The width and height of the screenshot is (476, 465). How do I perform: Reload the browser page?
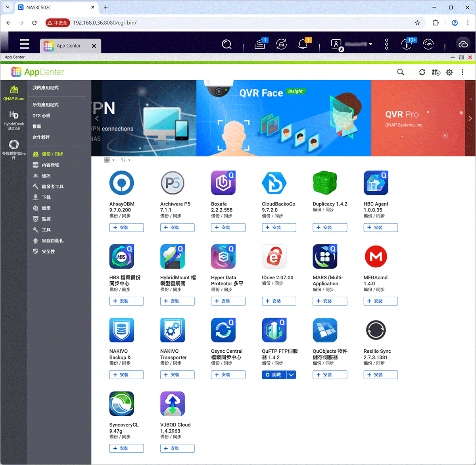35,23
